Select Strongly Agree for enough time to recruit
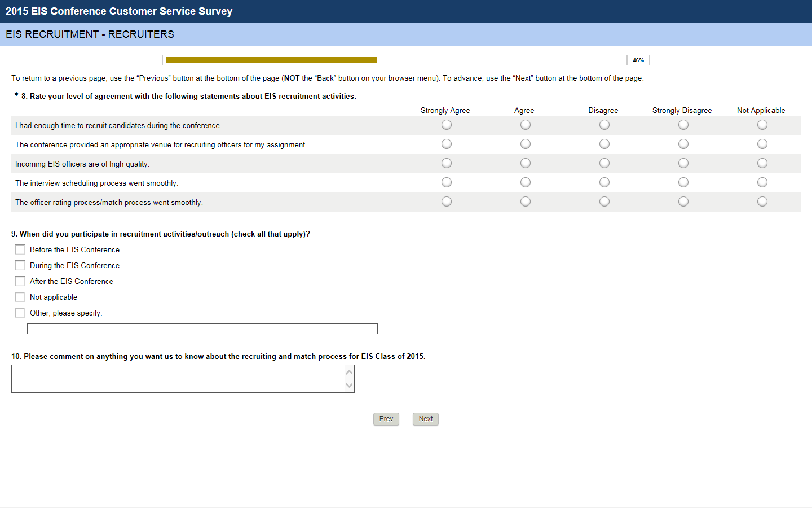This screenshot has width=812, height=508. coord(447,125)
